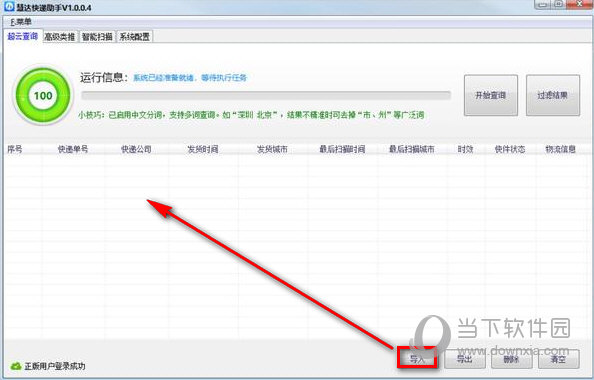Viewport: 594px width, 380px height.
Task: Click the 发货城市 column header
Action: pyautogui.click(x=272, y=149)
